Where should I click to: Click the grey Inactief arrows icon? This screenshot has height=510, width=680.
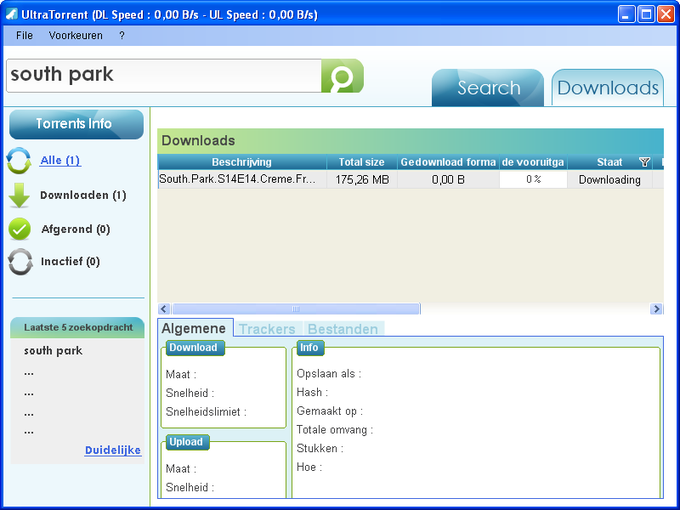20,262
